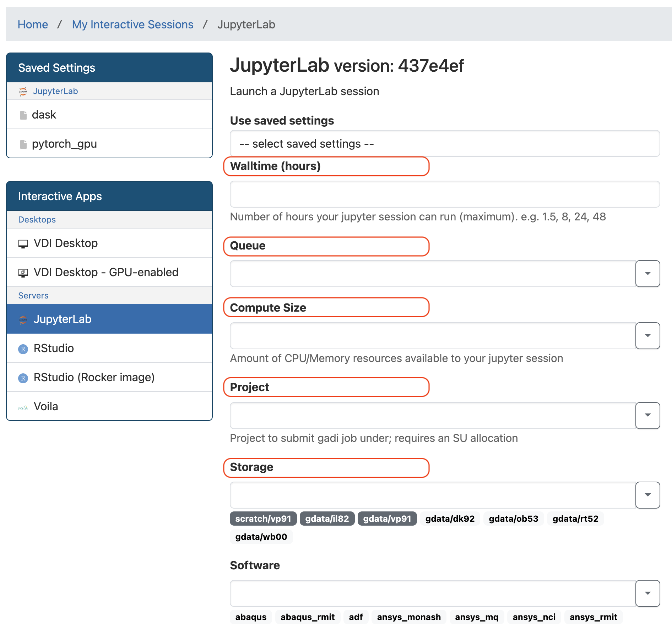This screenshot has width=672, height=636.
Task: Click into the Project text field
Action: 433,415
